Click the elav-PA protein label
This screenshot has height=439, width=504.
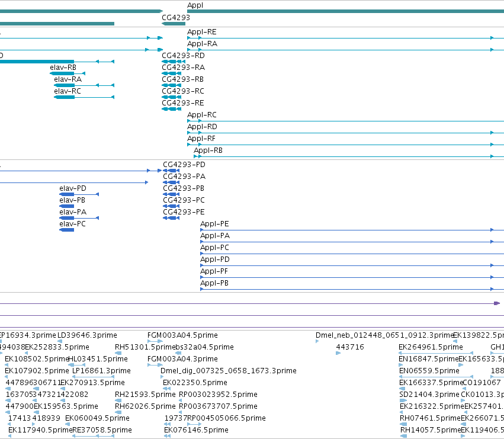(73, 212)
